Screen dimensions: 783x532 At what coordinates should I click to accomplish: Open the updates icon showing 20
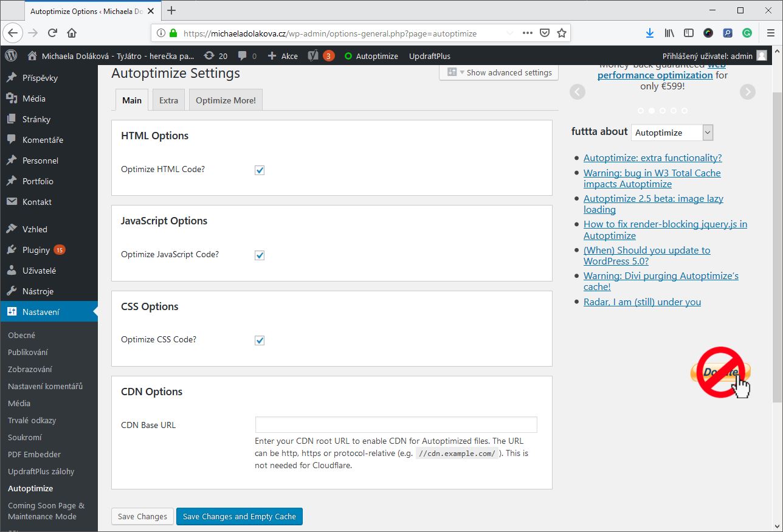(x=216, y=56)
